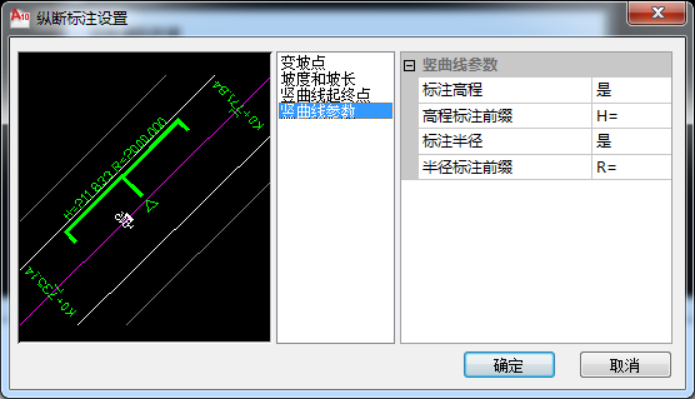Viewport: 695px width, 399px height.
Task: Cancel dialog with 取消 button
Action: pyautogui.click(x=625, y=365)
